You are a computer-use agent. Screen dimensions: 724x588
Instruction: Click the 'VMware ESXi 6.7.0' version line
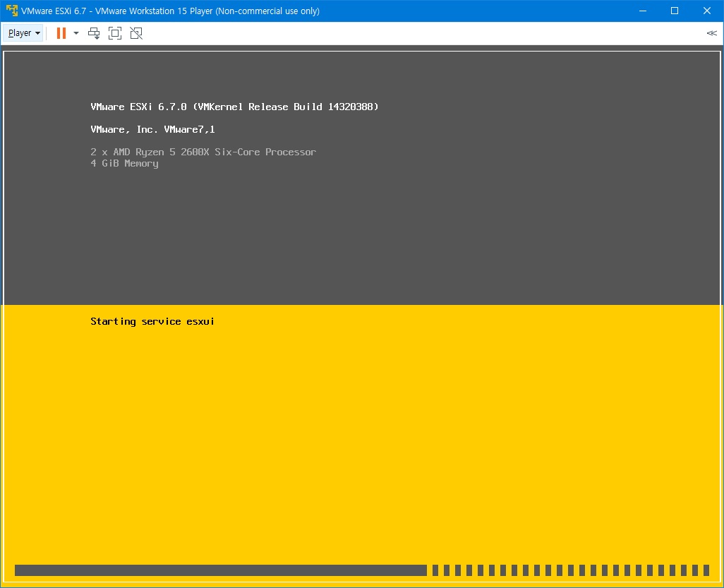pos(234,107)
